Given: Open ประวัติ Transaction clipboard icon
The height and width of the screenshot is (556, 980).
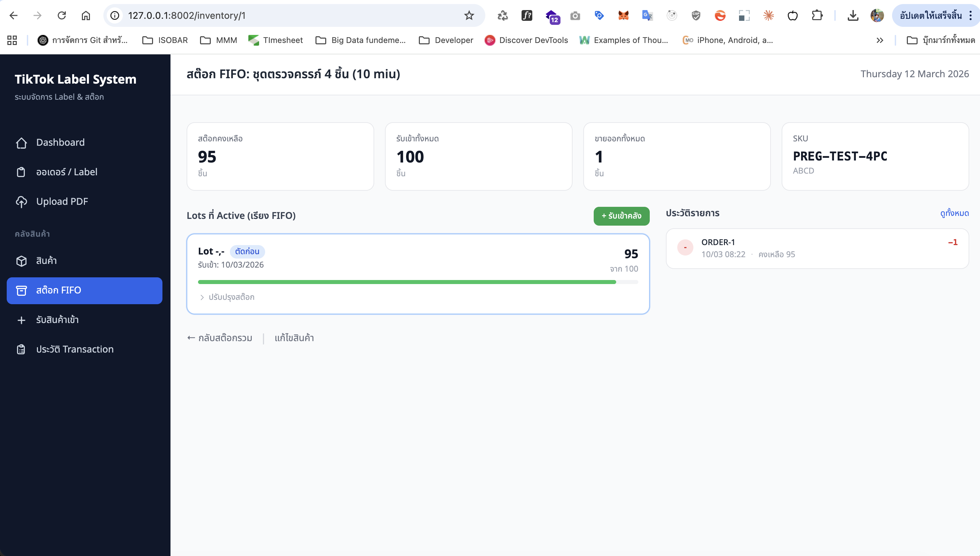Looking at the screenshot, I should click(x=21, y=350).
